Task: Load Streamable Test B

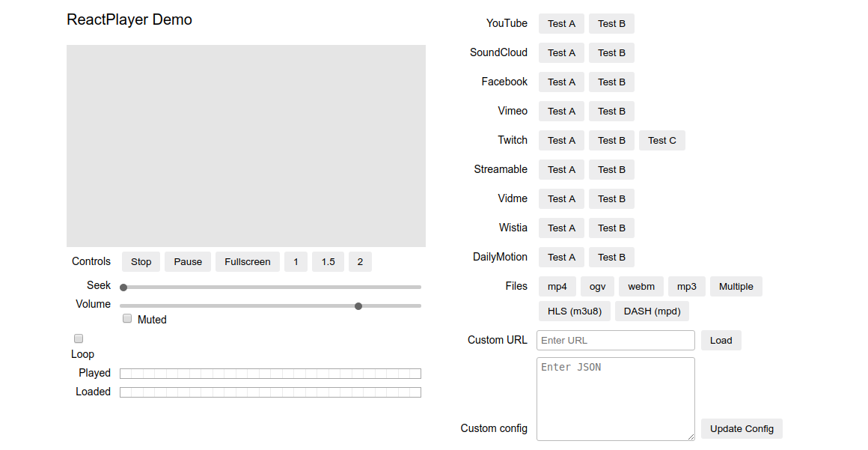Action: coord(611,169)
